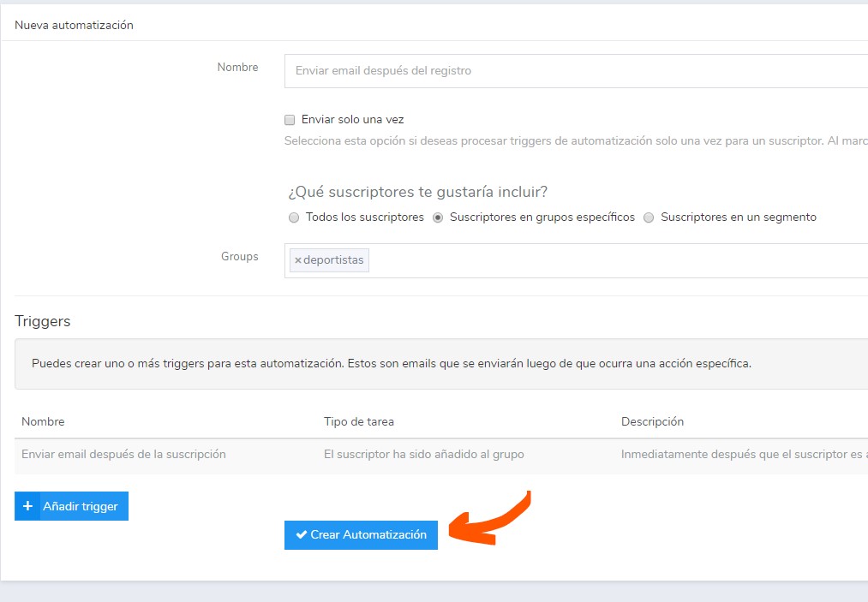Select the trigger row Enviar email después de la suscripción
Viewport: 868px width, 602px height.
(441, 455)
